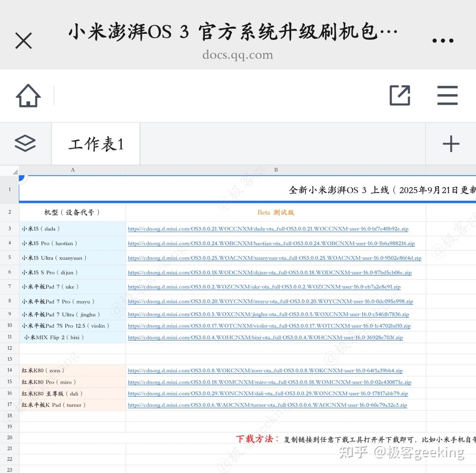The width and height of the screenshot is (476, 473).
Task: Open the download link for 小米15（dada）
Action: tap(268, 229)
